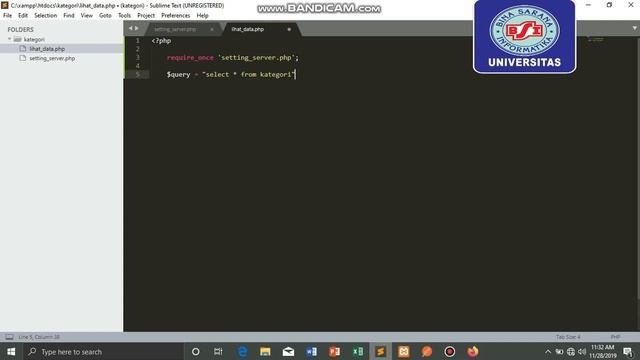Click the orange round app taskbar icon

pos(427,351)
